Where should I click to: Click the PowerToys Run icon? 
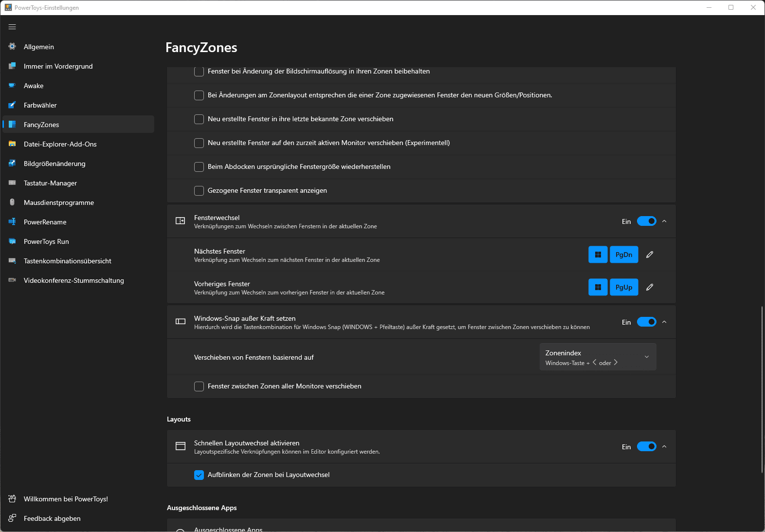click(x=12, y=241)
